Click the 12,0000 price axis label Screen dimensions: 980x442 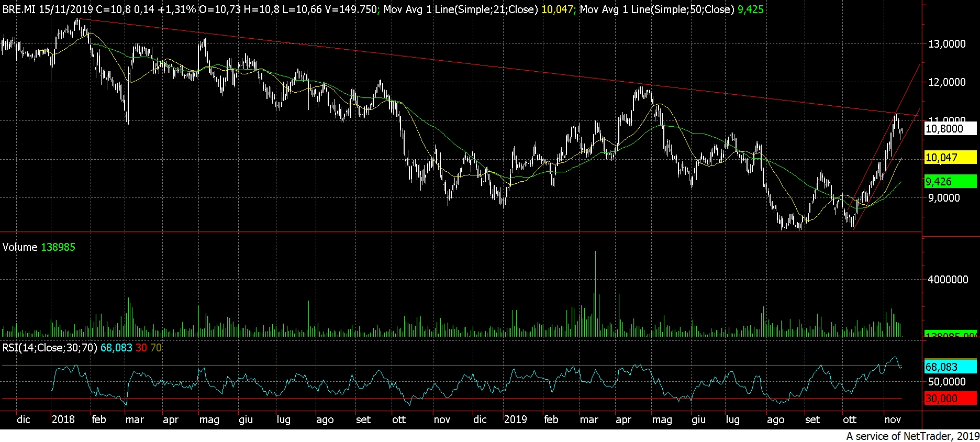point(946,82)
